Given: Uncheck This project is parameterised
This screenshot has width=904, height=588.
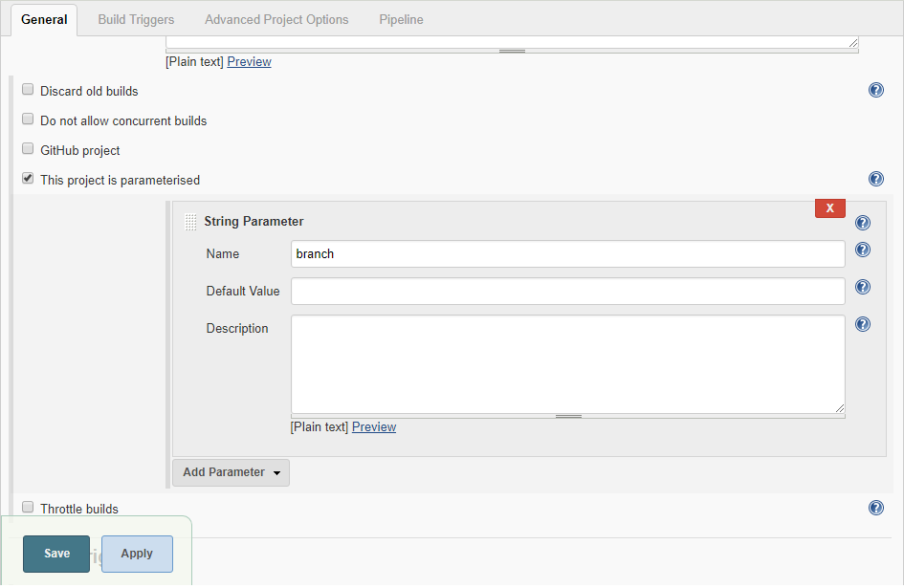Looking at the screenshot, I should pyautogui.click(x=28, y=178).
